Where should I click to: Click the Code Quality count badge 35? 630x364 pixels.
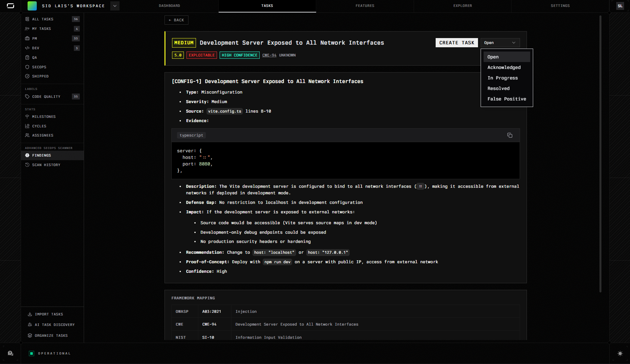coord(76,96)
